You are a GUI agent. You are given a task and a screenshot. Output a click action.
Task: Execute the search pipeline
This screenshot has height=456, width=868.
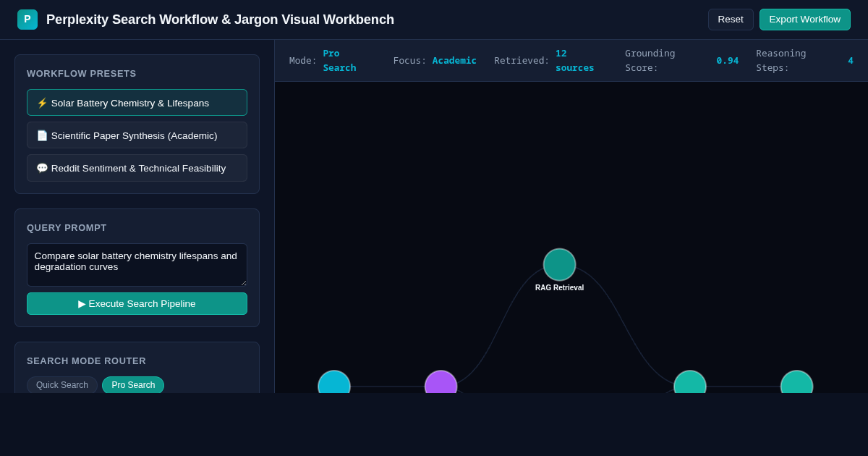[x=137, y=303]
